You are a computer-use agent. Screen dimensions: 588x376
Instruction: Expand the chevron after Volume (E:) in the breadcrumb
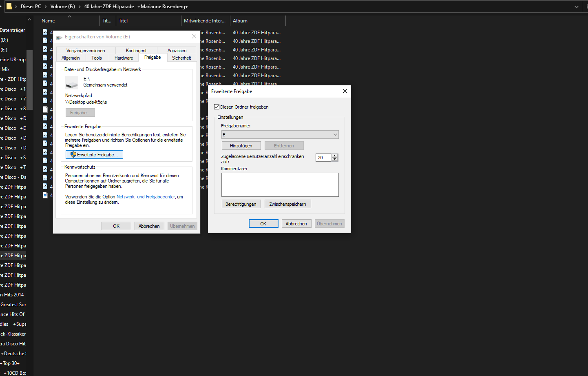(x=80, y=7)
